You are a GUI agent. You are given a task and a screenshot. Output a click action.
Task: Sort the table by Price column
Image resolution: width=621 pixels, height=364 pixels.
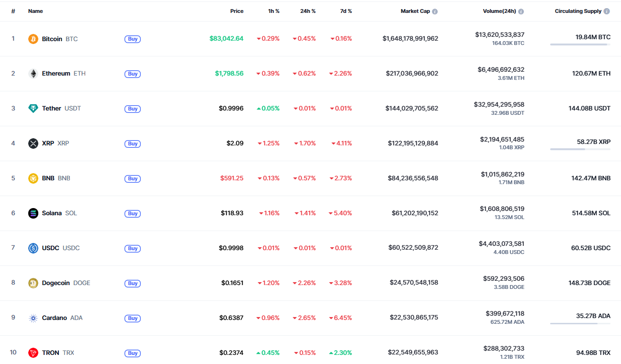(x=237, y=11)
